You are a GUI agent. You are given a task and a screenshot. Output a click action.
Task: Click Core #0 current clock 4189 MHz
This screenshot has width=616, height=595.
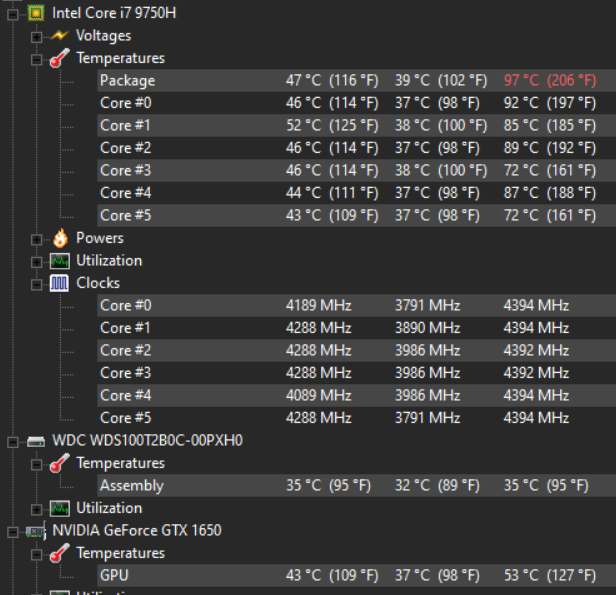319,306
